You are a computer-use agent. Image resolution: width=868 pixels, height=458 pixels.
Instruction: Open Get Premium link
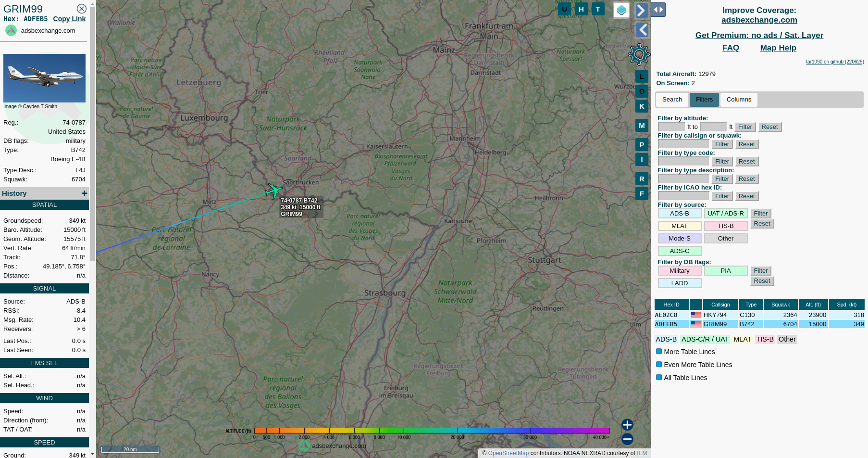coord(759,35)
